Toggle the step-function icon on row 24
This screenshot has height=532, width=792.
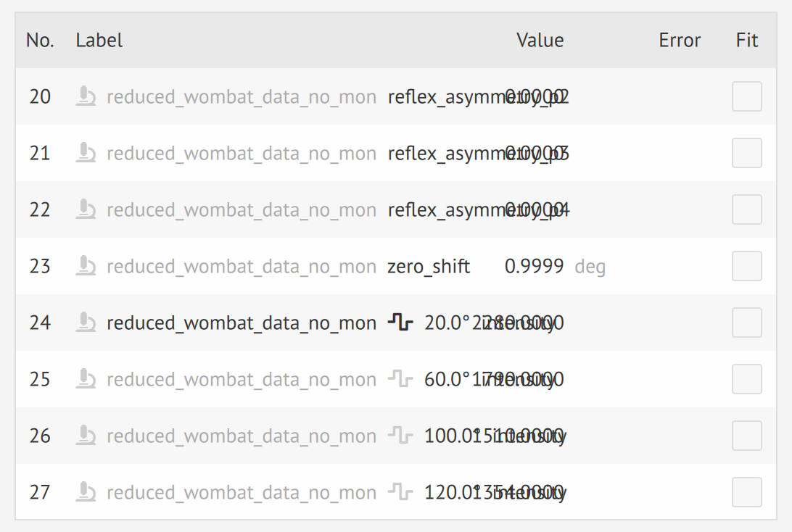[x=402, y=323]
